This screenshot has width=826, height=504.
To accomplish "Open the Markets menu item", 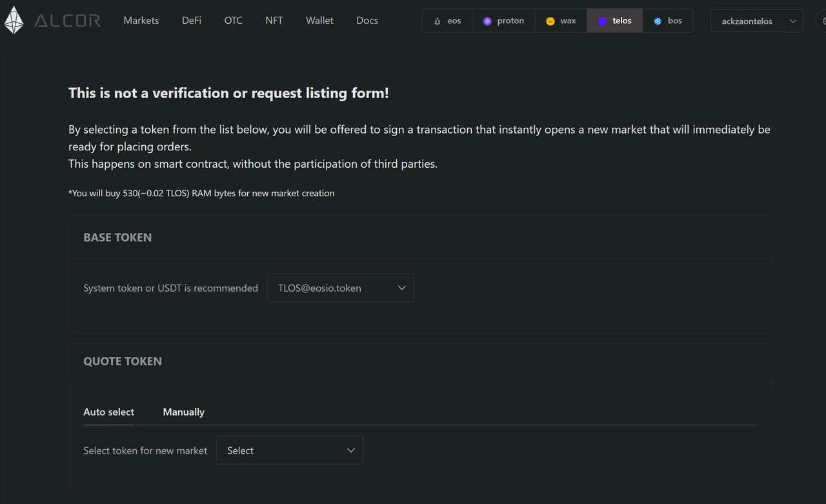I will pyautogui.click(x=141, y=21).
